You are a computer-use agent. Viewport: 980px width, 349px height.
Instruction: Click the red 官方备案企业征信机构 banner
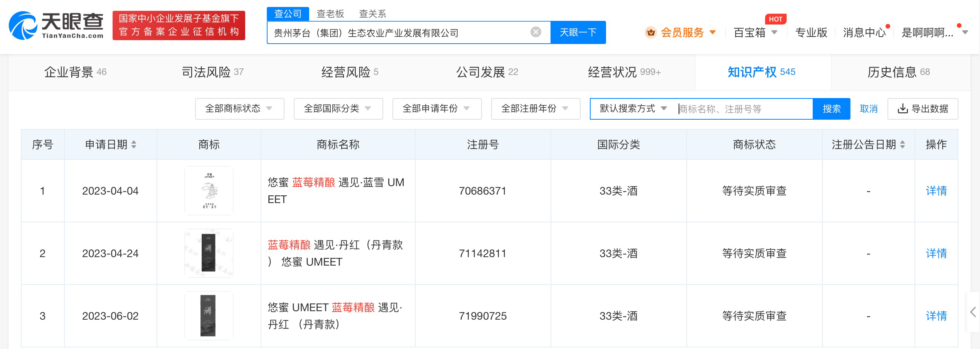[179, 25]
